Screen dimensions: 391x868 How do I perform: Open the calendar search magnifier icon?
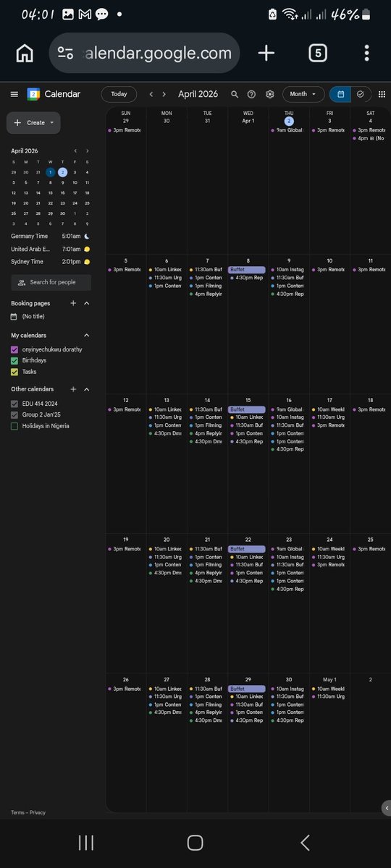[235, 94]
